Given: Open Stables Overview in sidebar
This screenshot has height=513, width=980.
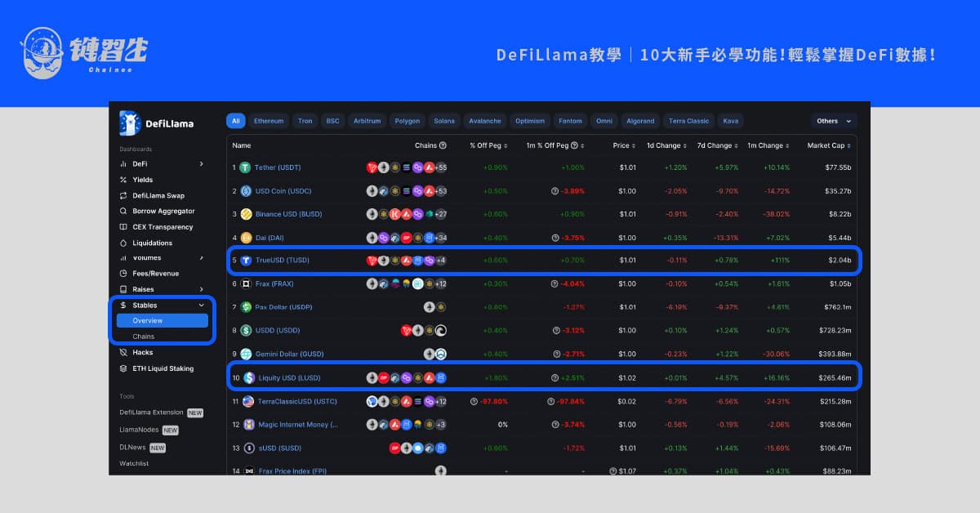Looking at the screenshot, I should [163, 321].
